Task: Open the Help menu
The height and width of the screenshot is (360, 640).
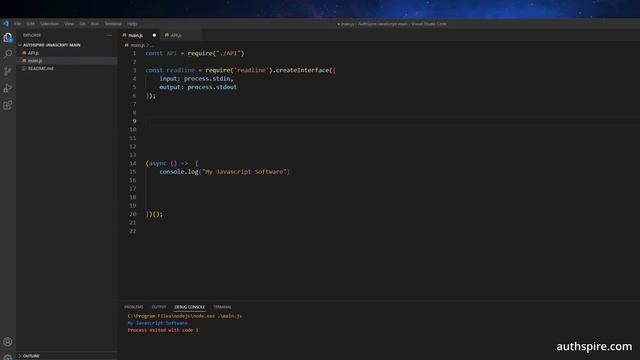Action: pyautogui.click(x=132, y=24)
